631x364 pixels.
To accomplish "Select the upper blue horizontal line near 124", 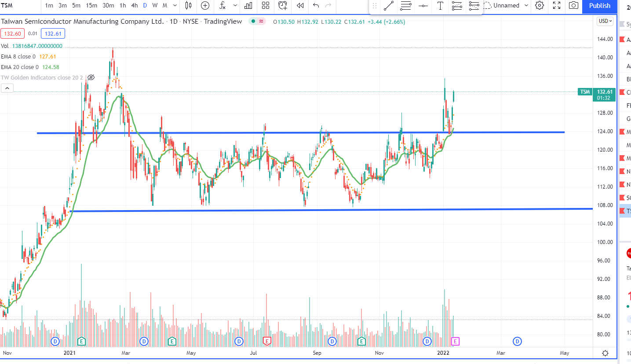I will 301,132.
